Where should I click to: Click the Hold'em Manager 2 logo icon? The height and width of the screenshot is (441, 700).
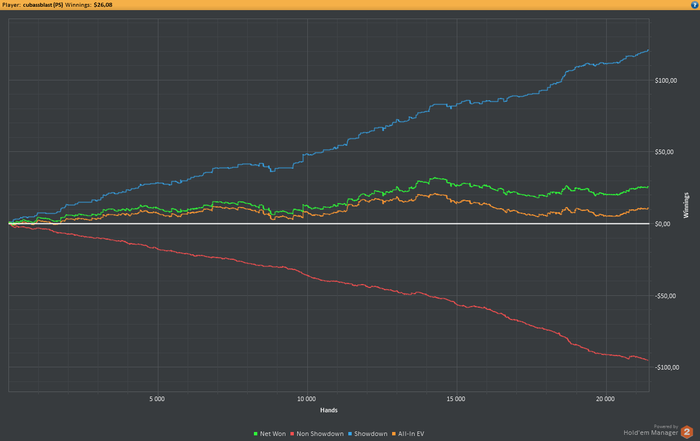[x=687, y=432]
